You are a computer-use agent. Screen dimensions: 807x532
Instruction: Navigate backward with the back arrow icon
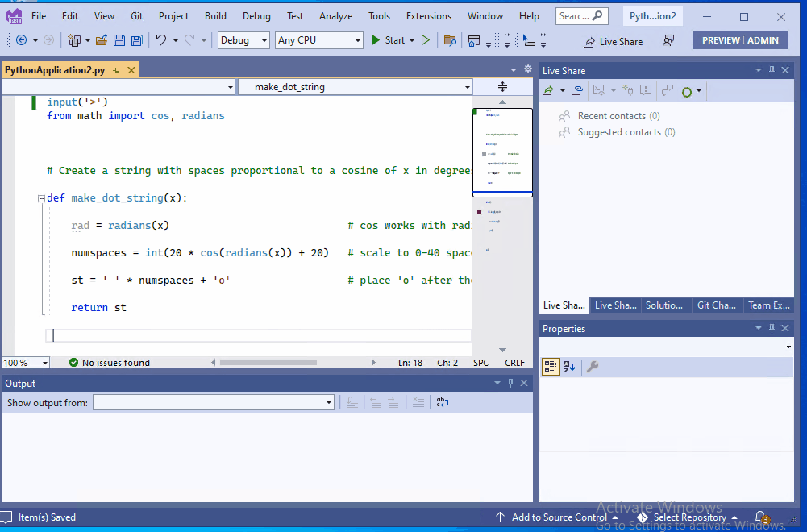[22, 40]
